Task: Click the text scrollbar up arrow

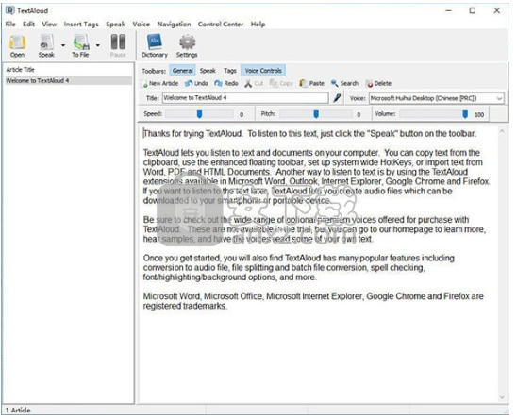Action: pos(502,130)
